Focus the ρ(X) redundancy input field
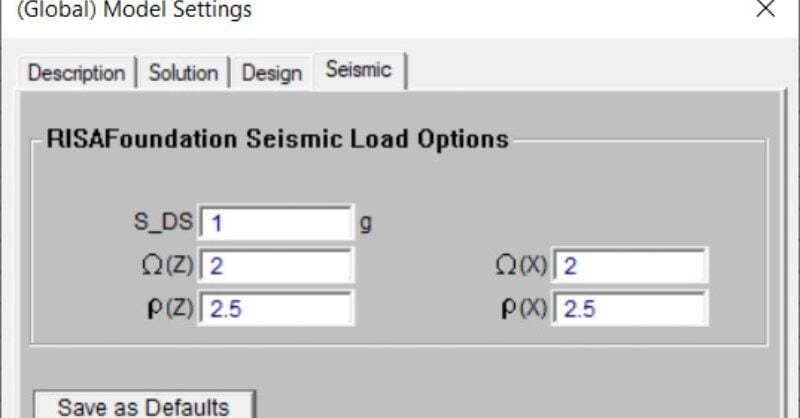This screenshot has width=800, height=418. point(630,309)
